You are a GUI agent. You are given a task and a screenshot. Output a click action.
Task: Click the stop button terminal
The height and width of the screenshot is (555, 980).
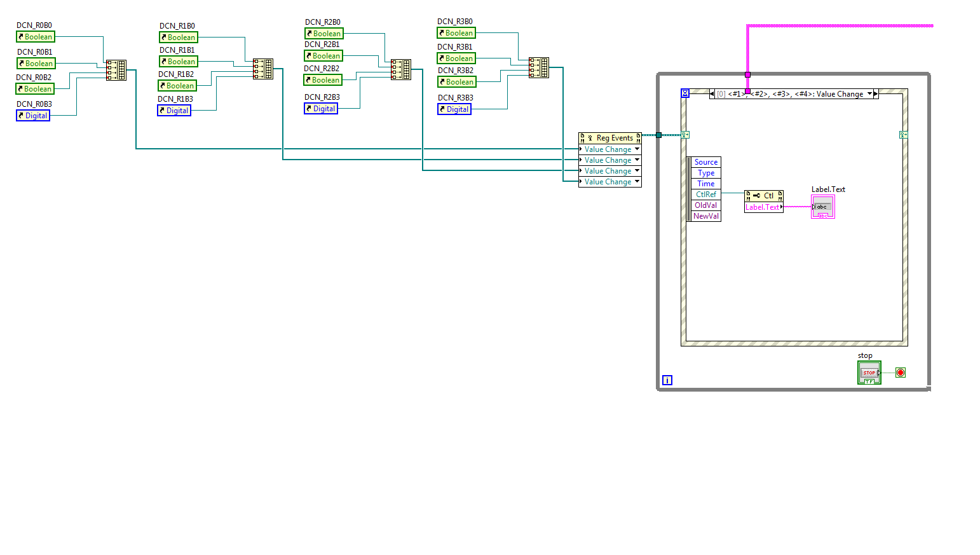[x=869, y=373]
